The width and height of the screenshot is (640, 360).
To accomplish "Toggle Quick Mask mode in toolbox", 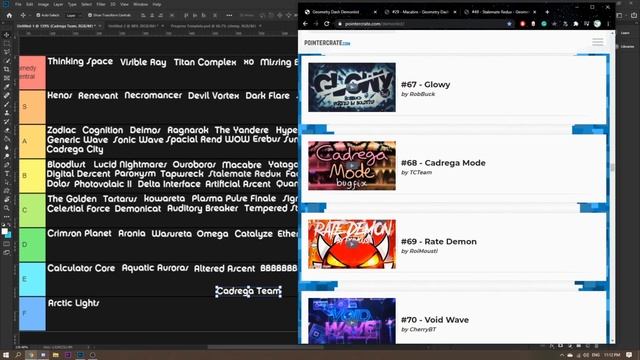I will pyautogui.click(x=7, y=244).
